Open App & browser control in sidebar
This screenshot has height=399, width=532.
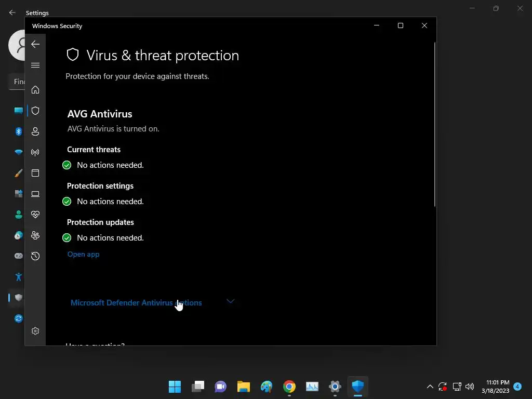coord(35,173)
